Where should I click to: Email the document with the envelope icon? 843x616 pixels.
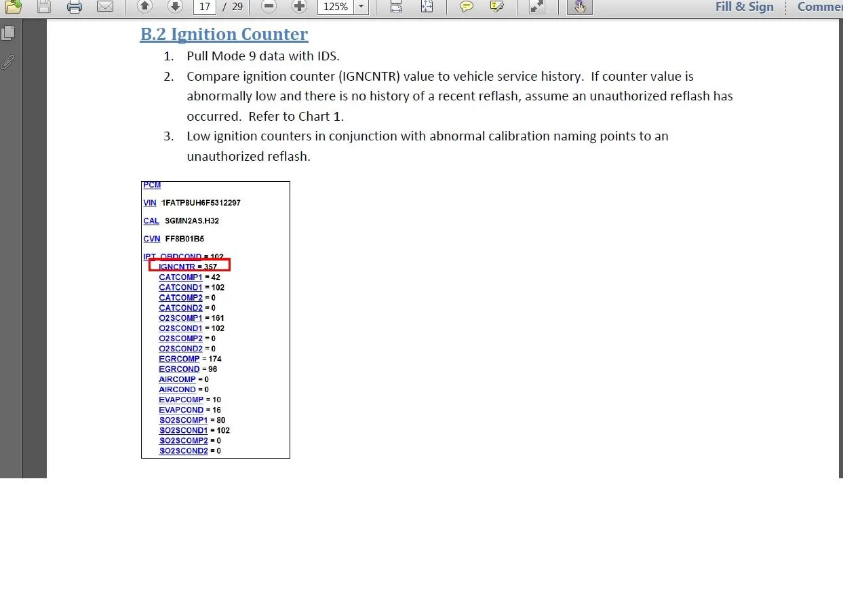(x=105, y=7)
